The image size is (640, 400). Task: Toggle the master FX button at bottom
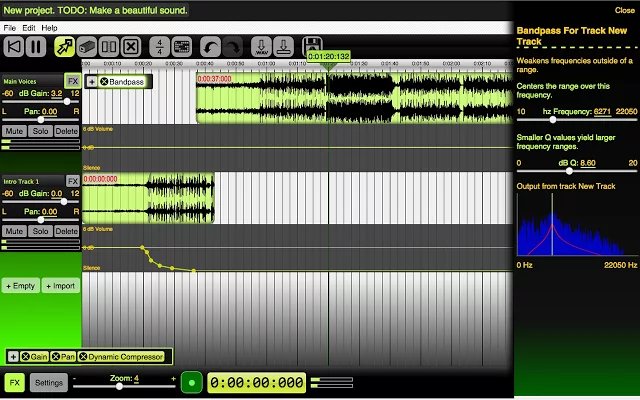[14, 383]
